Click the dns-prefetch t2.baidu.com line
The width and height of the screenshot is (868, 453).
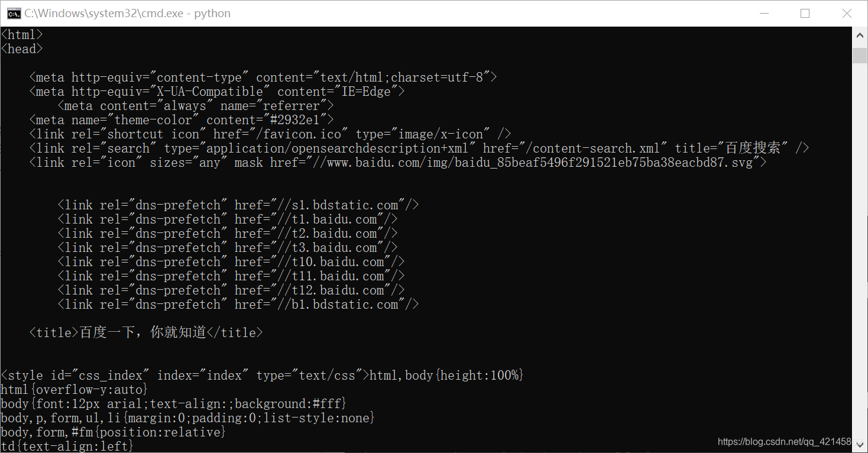[x=228, y=234]
